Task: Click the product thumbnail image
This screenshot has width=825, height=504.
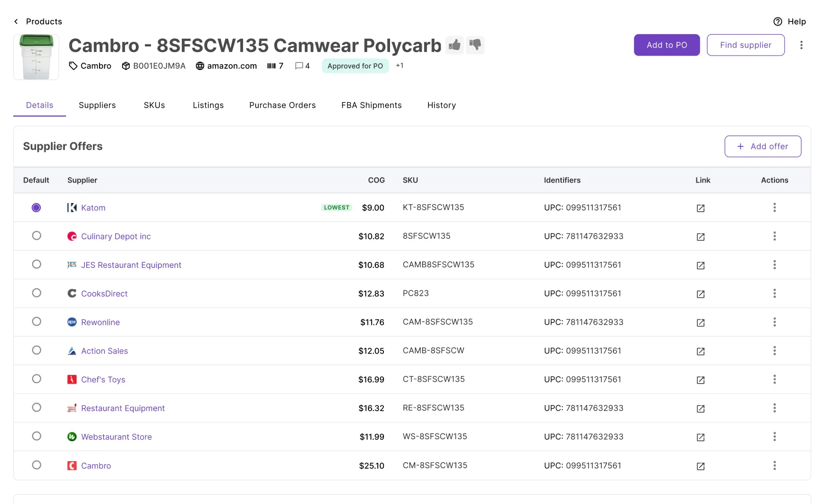Action: click(36, 57)
